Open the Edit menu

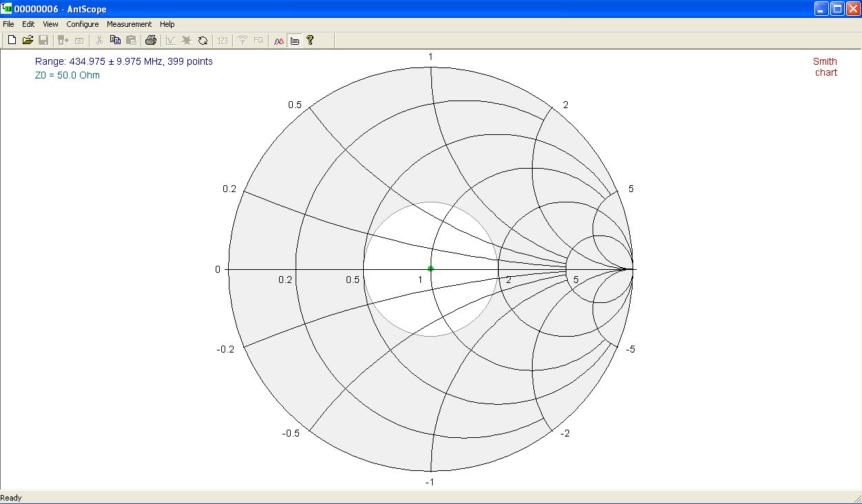click(28, 24)
